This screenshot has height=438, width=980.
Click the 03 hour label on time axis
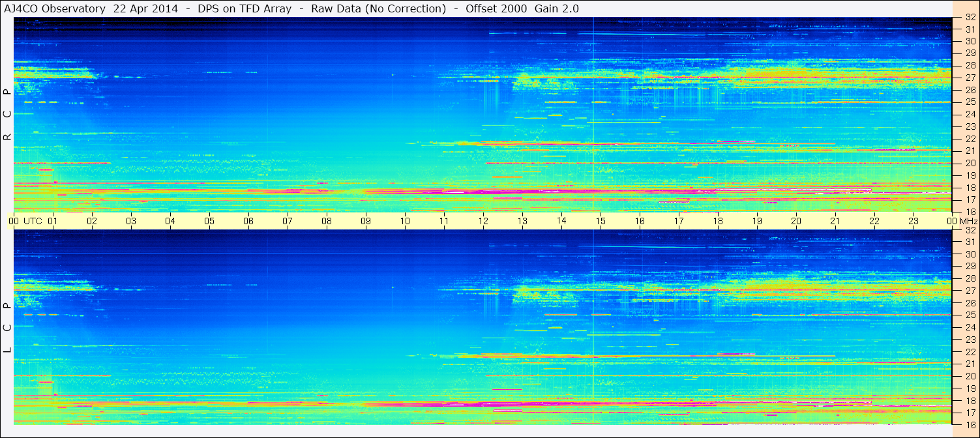click(x=131, y=221)
